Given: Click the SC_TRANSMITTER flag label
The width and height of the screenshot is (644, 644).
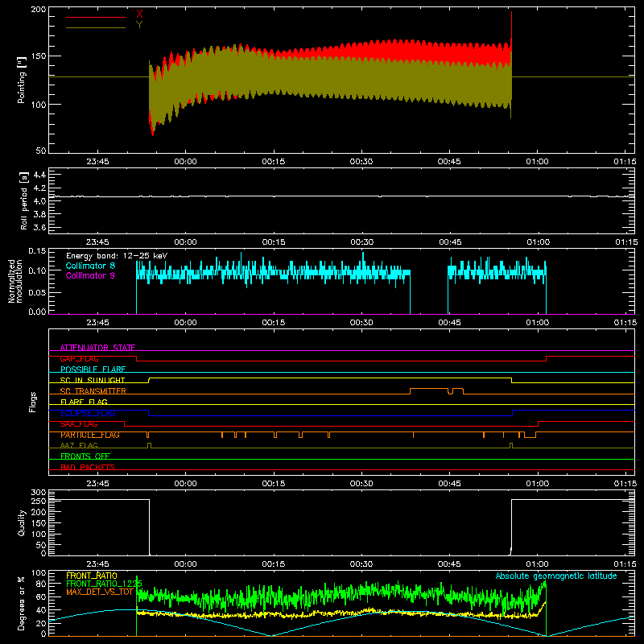Looking at the screenshot, I should (x=93, y=391).
